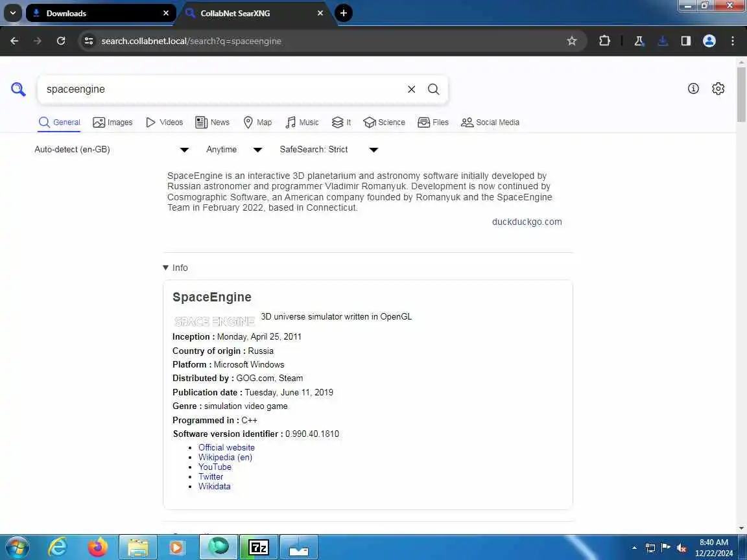
Task: Go back with browser back arrow
Action: click(14, 41)
